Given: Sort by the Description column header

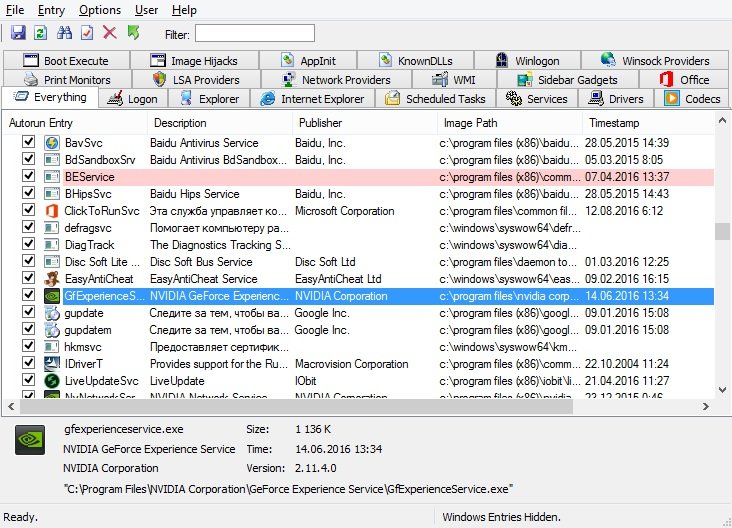Looking at the screenshot, I should click(220, 123).
